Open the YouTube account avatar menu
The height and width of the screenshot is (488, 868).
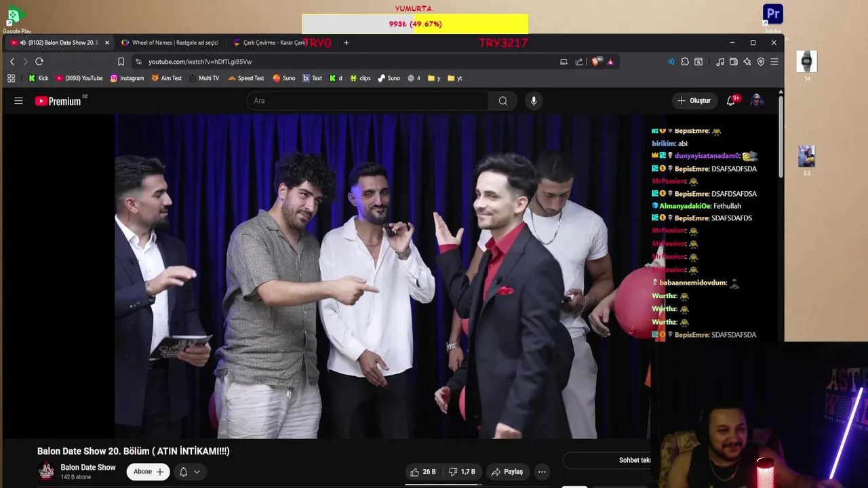(x=757, y=101)
